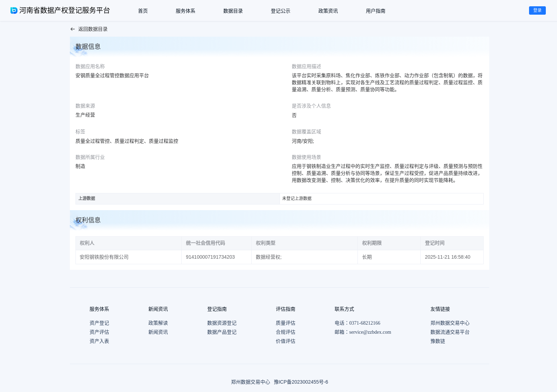Open 数据流通交易平台 friendly link
Screen dimensions: 557x392
tap(450, 332)
